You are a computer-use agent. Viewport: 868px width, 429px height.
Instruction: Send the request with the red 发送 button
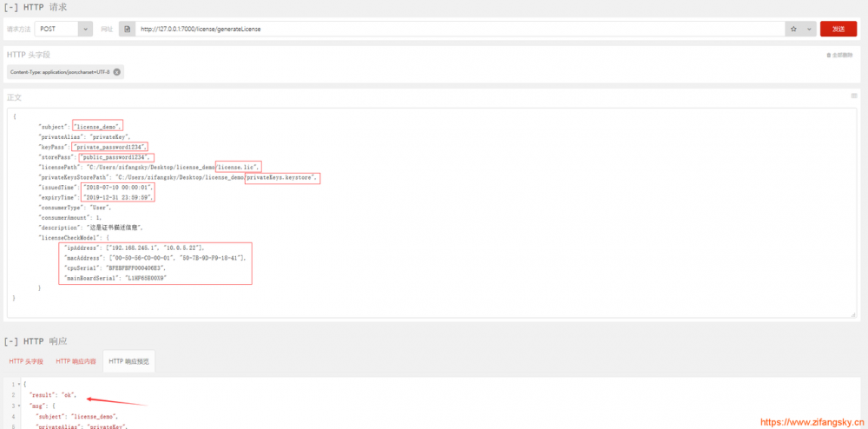(838, 30)
